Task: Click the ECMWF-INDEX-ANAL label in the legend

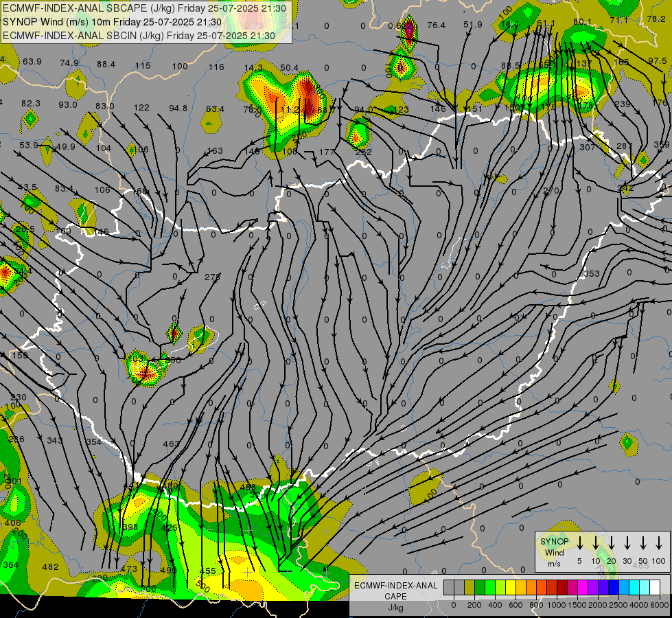Action: tap(395, 586)
